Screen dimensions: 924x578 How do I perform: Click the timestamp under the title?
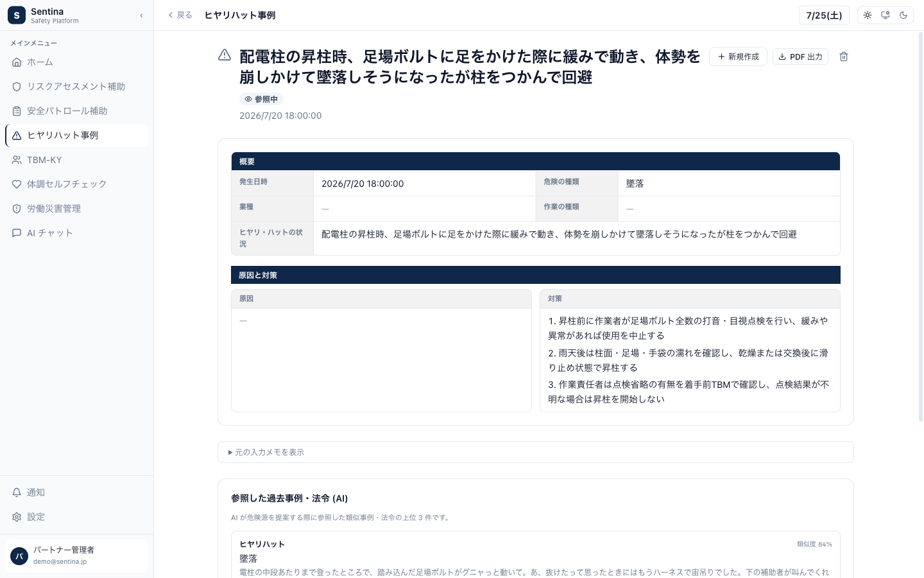click(280, 116)
